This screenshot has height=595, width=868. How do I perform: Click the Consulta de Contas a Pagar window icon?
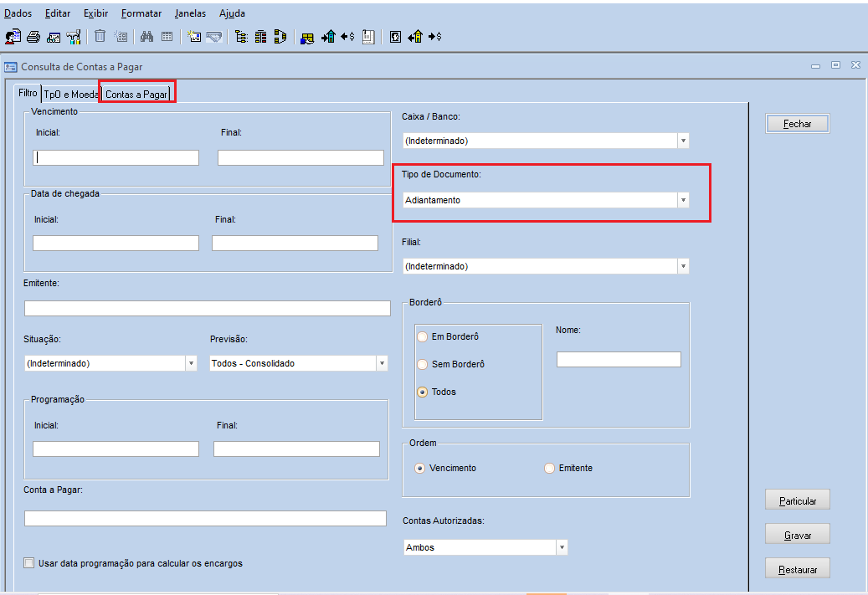[11, 67]
